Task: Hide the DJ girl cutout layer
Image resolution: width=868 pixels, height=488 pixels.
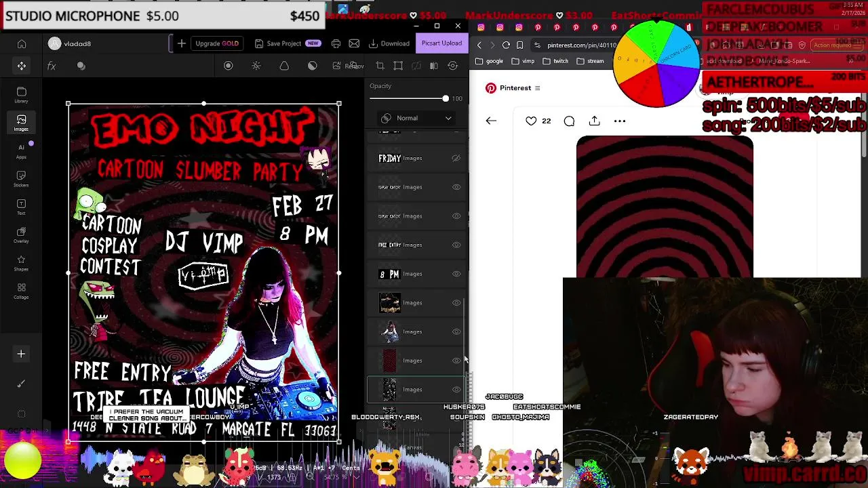Action: pyautogui.click(x=456, y=331)
